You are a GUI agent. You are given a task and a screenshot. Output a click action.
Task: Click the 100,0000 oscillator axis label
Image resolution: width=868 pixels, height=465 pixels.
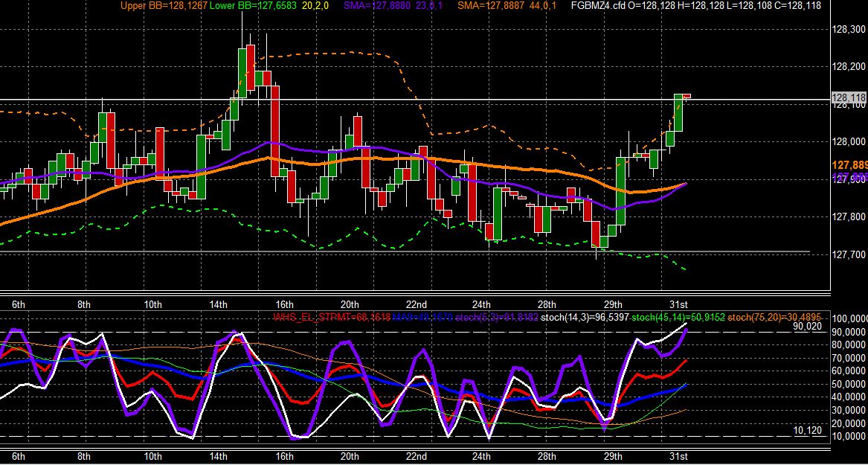(849, 319)
